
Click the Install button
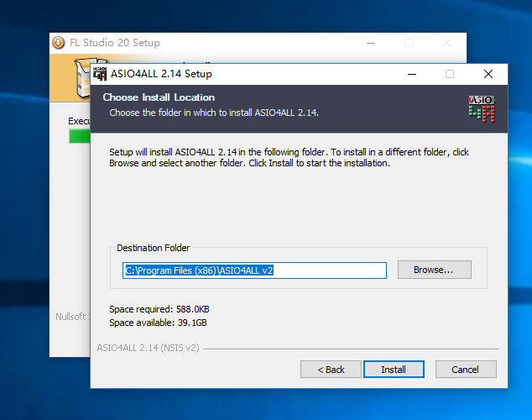[x=394, y=369]
